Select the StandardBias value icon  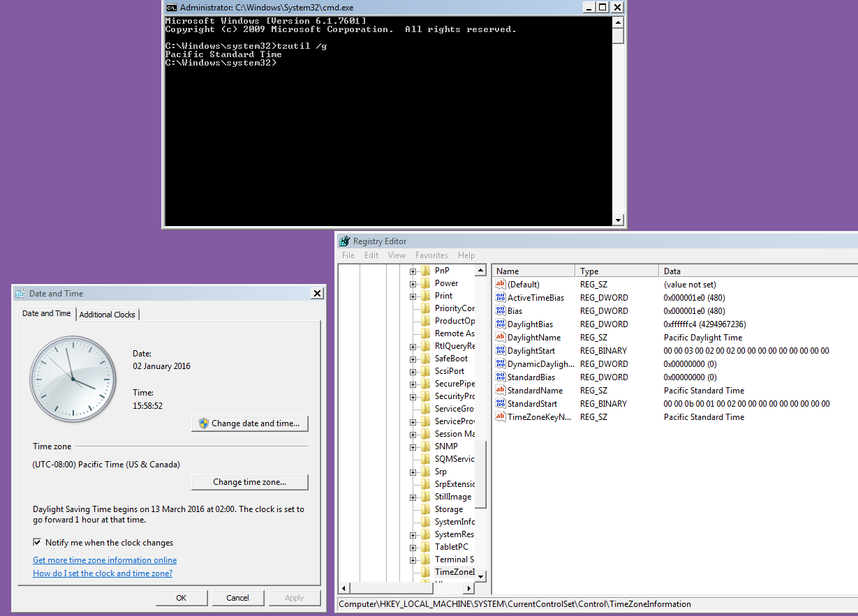pos(500,377)
